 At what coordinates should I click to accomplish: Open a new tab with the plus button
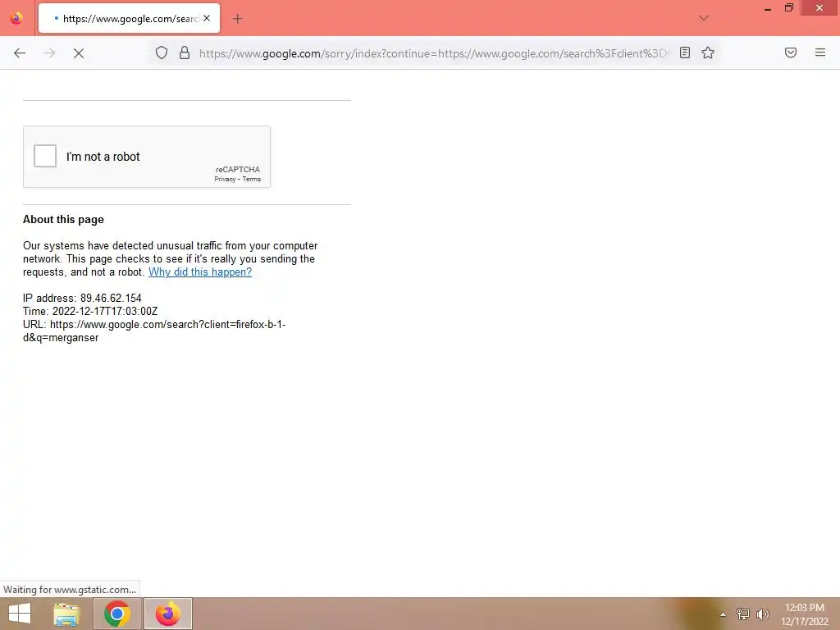click(x=237, y=19)
